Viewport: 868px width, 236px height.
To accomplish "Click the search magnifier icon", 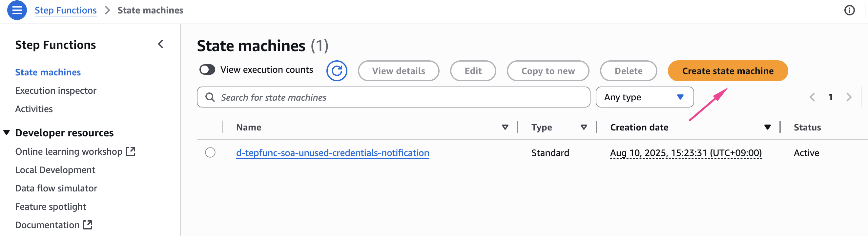I will (x=210, y=97).
